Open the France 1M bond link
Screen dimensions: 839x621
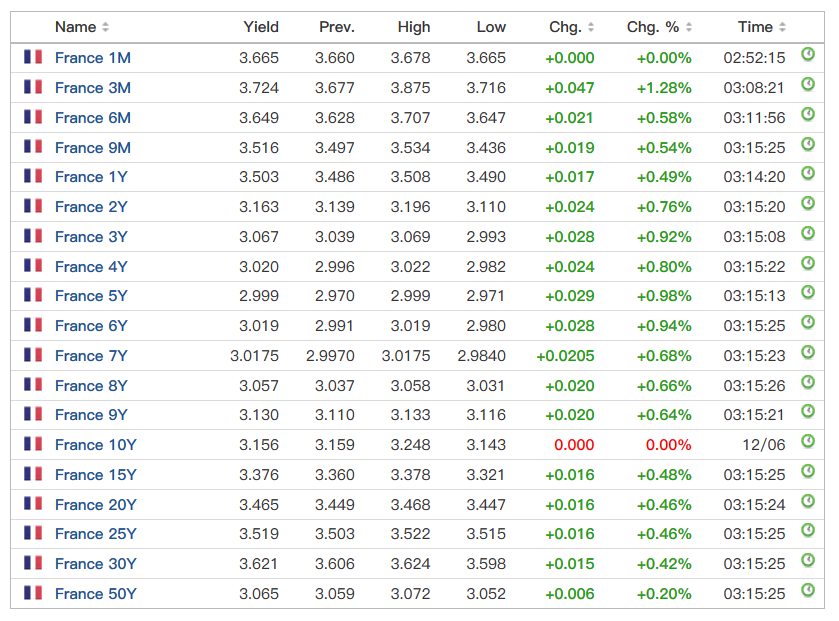click(x=93, y=58)
